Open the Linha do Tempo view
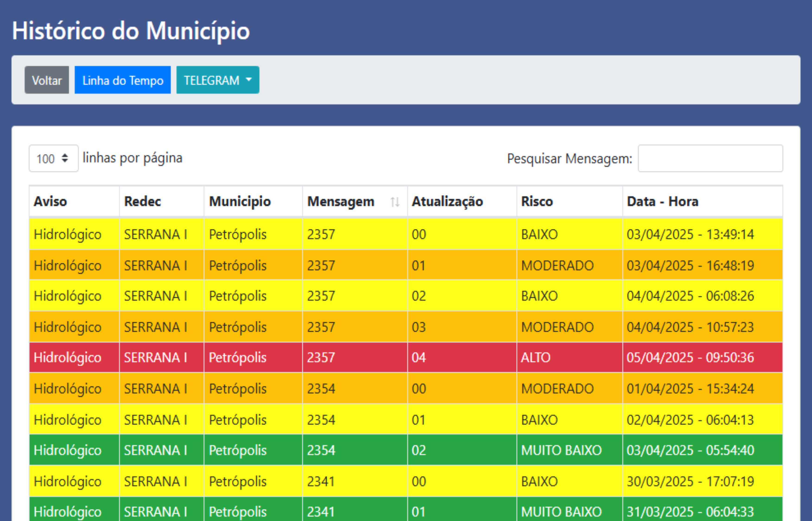 click(x=123, y=80)
